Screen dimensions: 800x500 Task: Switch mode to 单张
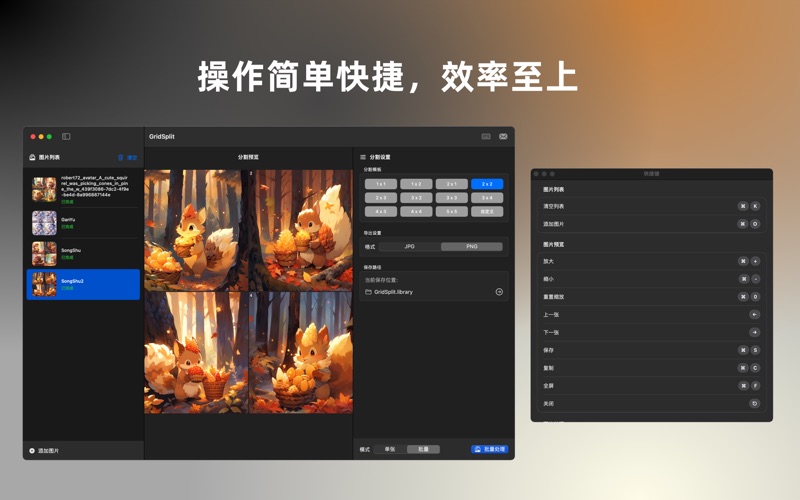390,450
